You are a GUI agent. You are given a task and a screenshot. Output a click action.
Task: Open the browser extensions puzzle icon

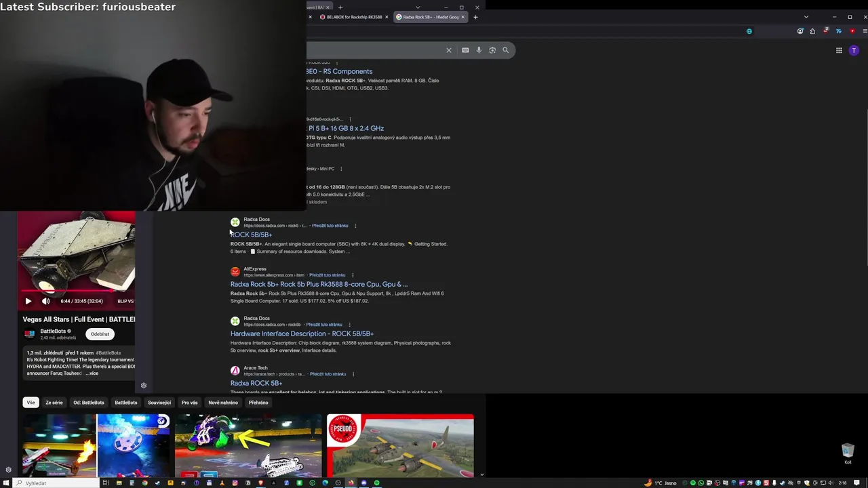click(x=812, y=31)
